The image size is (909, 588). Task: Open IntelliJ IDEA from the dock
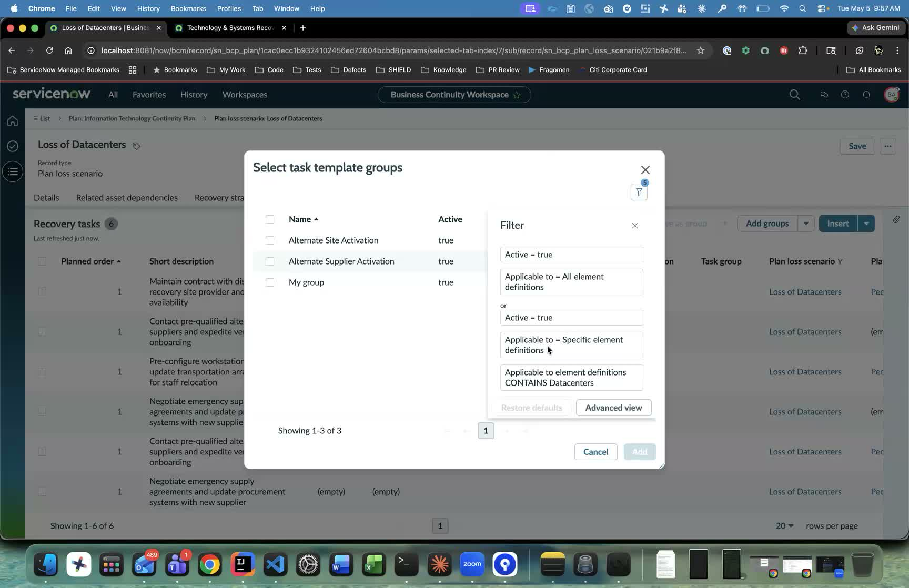click(x=243, y=565)
